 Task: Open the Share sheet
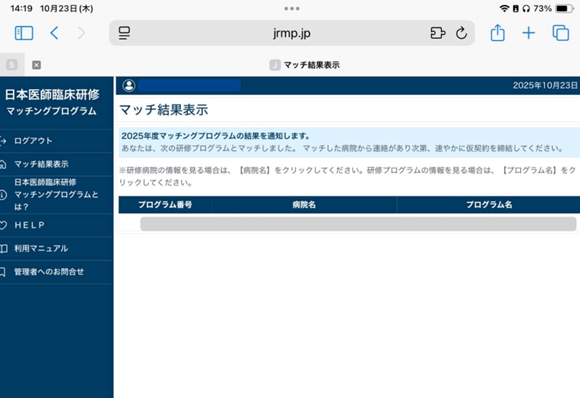(x=498, y=33)
